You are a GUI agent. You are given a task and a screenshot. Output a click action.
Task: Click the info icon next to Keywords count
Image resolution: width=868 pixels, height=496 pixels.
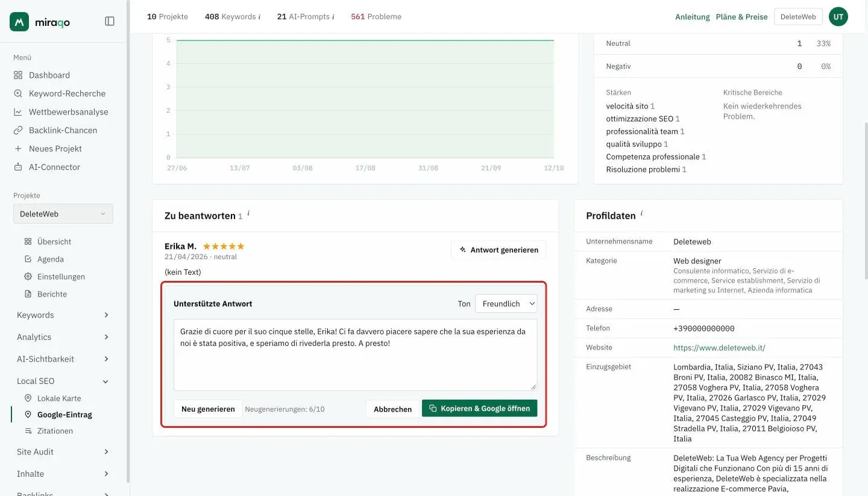[260, 17]
